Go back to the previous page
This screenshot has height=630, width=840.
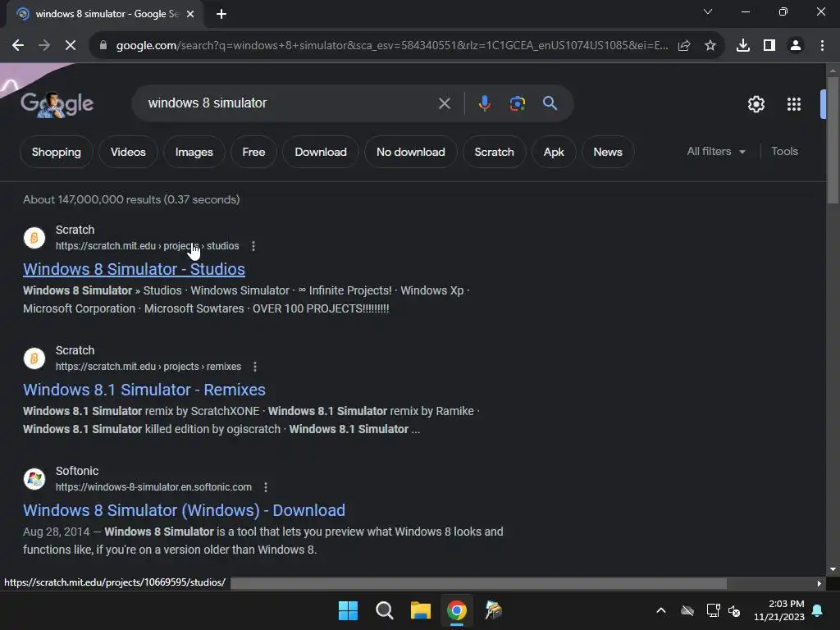18,46
